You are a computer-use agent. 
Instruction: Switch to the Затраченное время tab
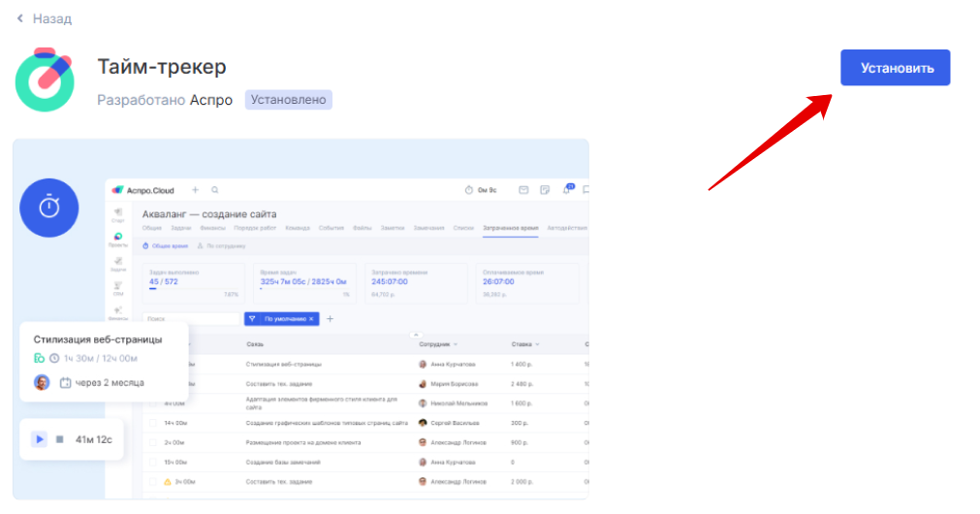[511, 228]
